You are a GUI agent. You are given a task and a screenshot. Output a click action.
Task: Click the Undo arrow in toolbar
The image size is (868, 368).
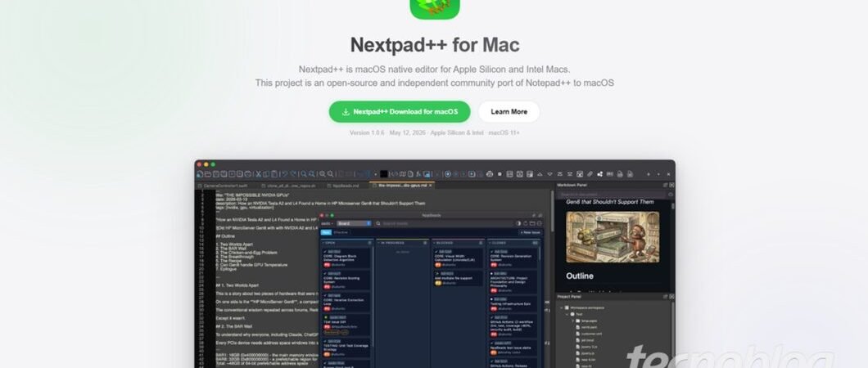284,174
